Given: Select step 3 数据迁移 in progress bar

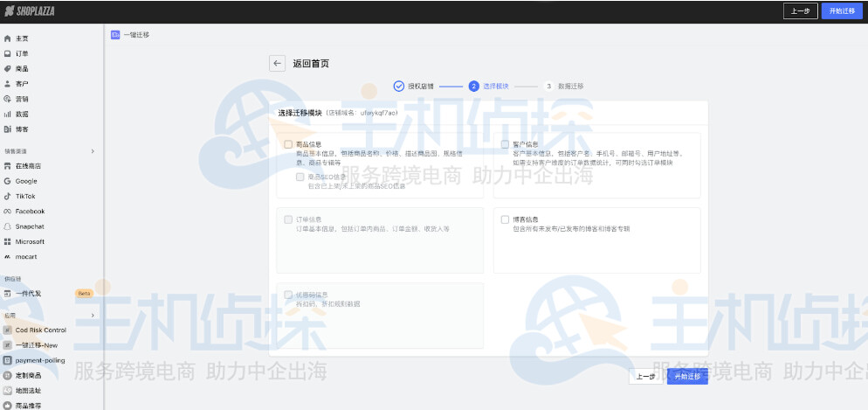Looking at the screenshot, I should (x=563, y=87).
